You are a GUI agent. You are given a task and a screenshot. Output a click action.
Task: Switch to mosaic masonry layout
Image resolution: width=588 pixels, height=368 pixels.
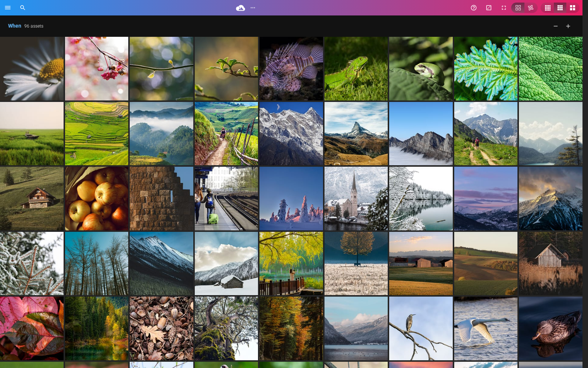click(531, 8)
